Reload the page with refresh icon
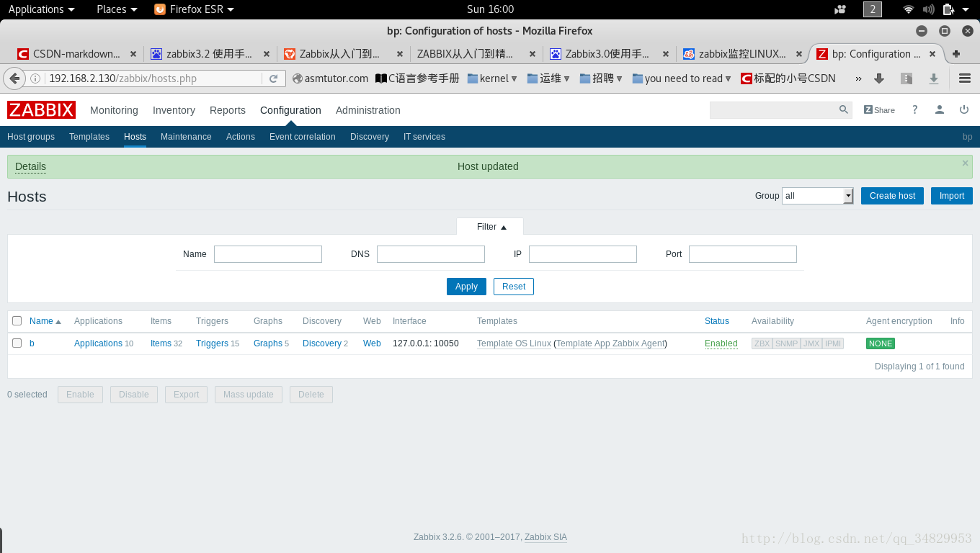The height and width of the screenshot is (553, 980). click(273, 78)
